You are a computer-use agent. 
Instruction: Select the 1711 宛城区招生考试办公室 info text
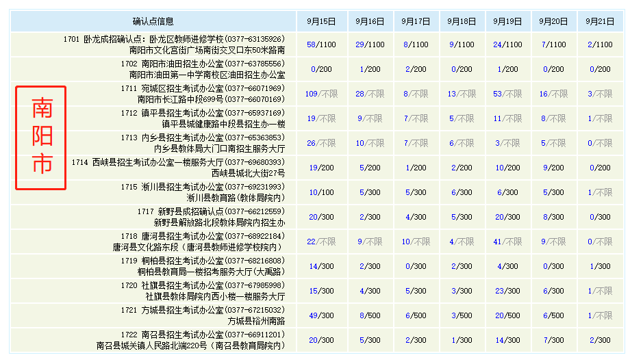pyautogui.click(x=203, y=94)
